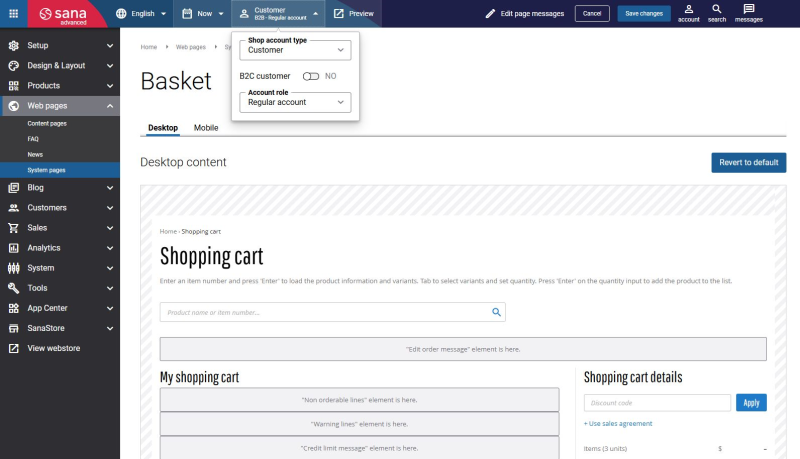Click the Home breadcrumb link

point(149,47)
